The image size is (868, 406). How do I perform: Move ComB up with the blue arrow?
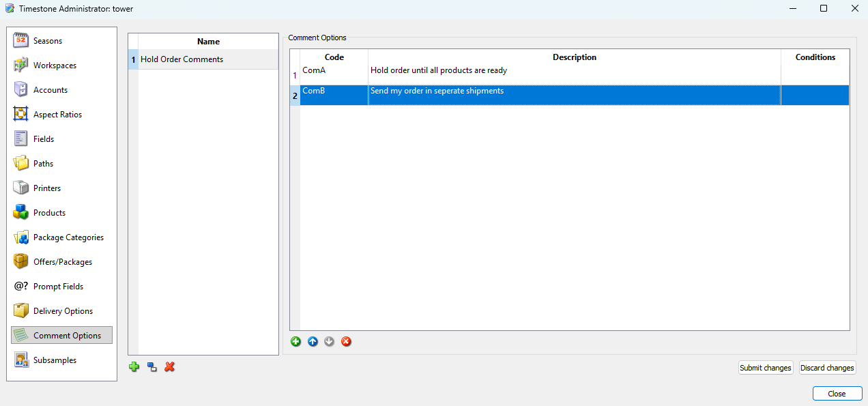[x=313, y=341]
